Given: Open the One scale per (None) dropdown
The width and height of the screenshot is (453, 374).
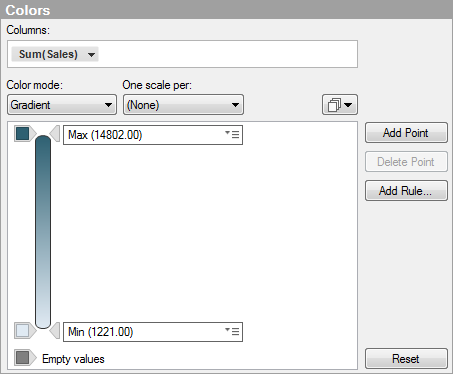Looking at the screenshot, I should click(183, 105).
